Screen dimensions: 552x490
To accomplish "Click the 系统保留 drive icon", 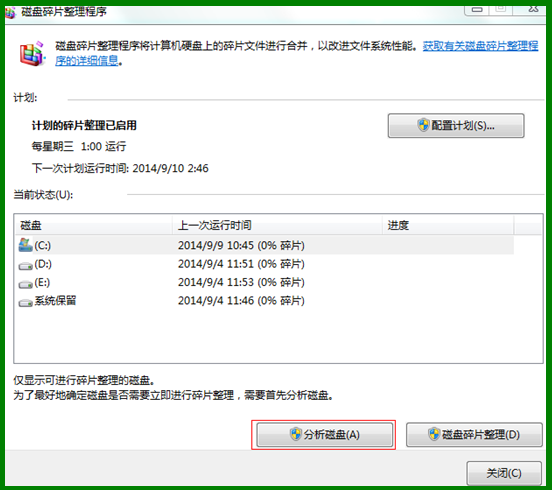I will [25, 302].
